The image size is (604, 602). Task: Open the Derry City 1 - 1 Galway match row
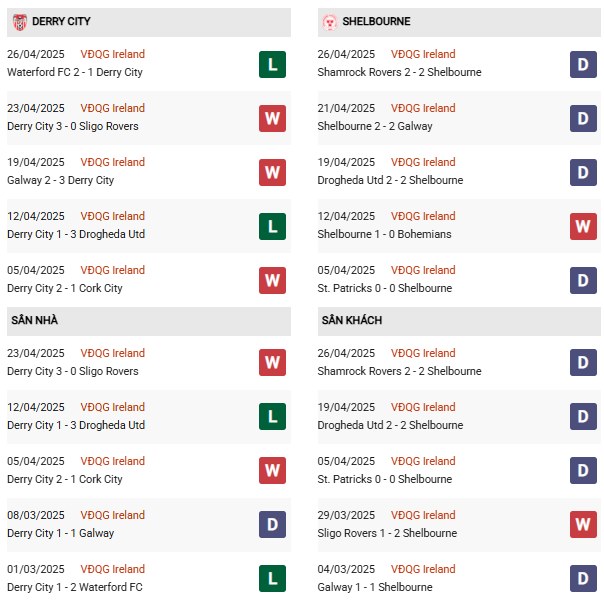[x=149, y=524]
